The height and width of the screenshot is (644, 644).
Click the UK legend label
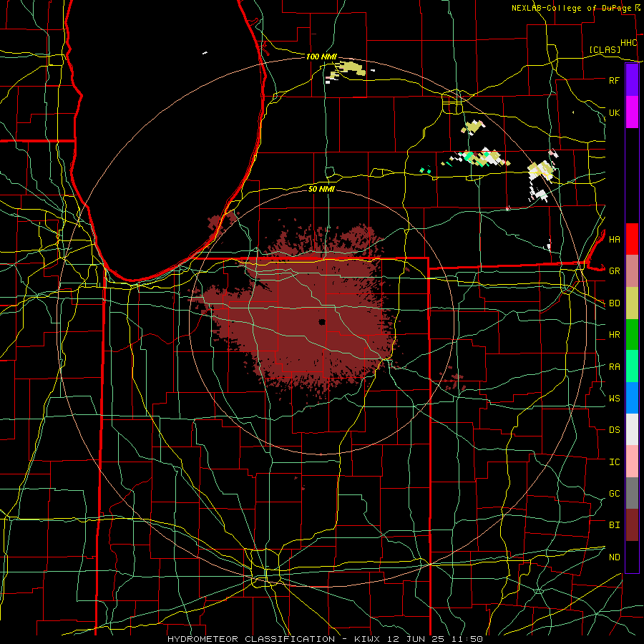pos(614,112)
